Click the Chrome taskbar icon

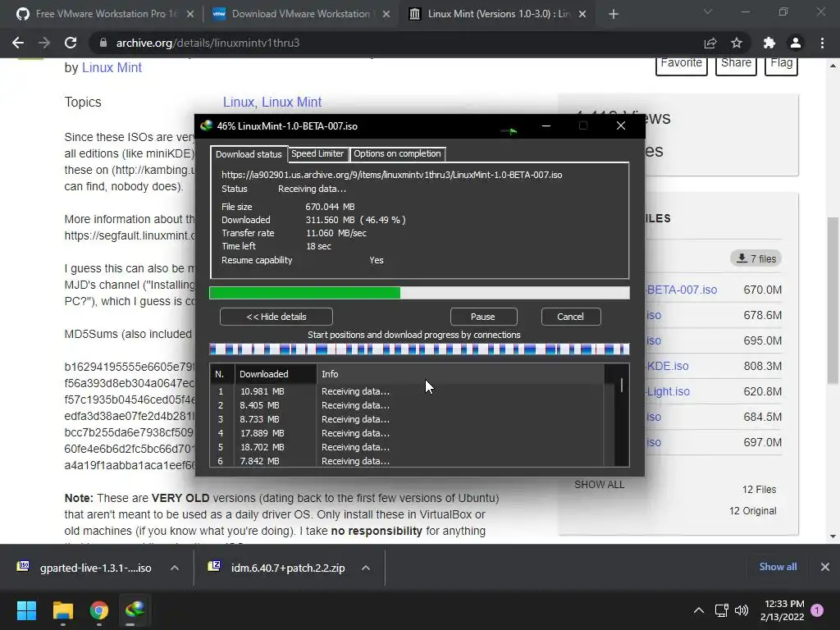click(x=99, y=610)
